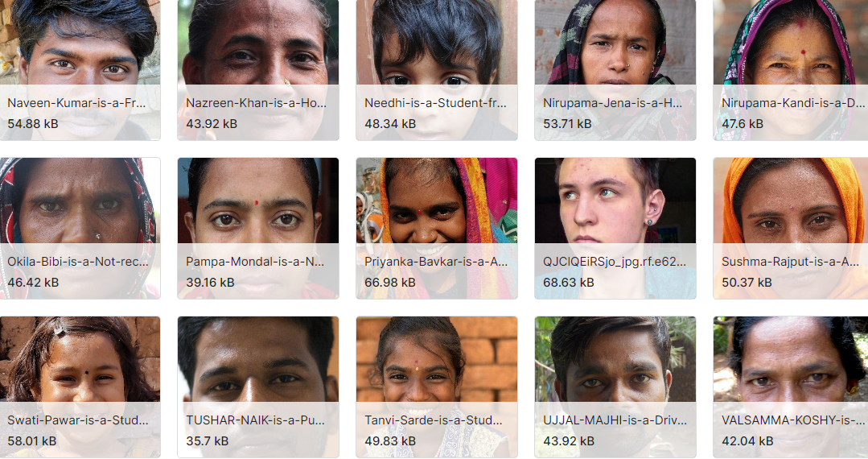Select the QJCIQEiRSjo_jpg file thumbnail
The width and height of the screenshot is (868, 459).
pos(615,229)
